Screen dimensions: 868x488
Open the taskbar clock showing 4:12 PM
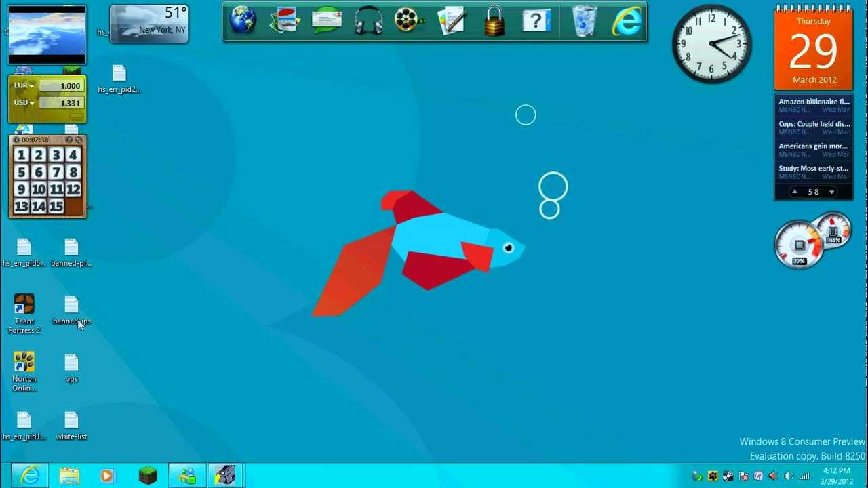tap(837, 476)
